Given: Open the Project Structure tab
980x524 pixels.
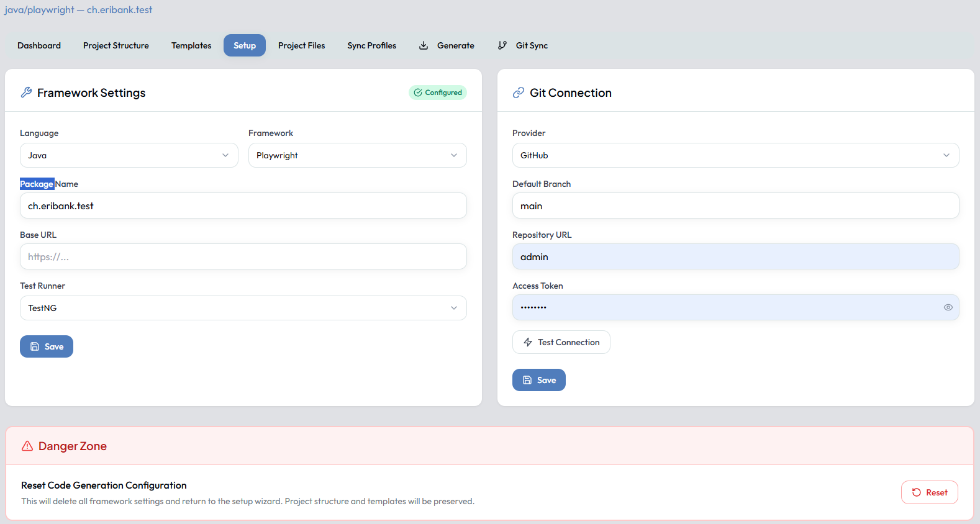Looking at the screenshot, I should [116, 45].
